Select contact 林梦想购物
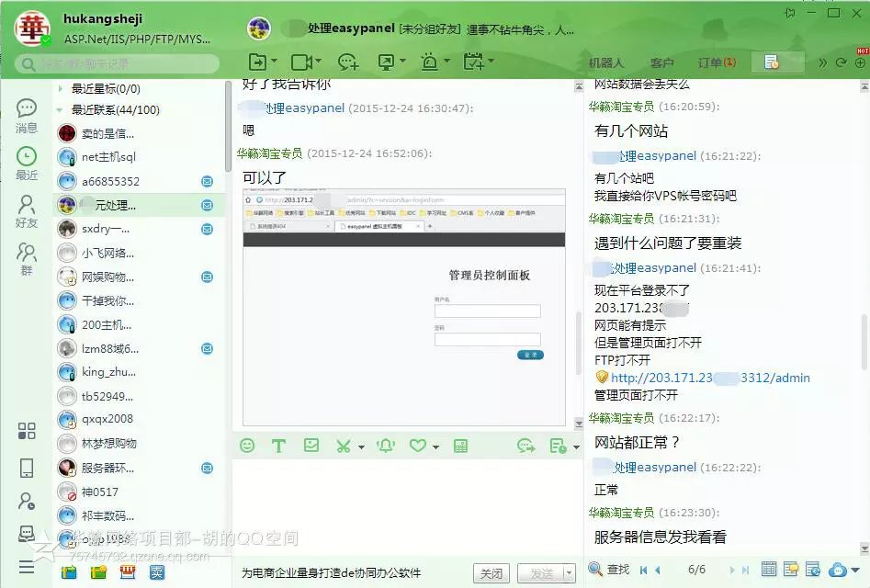This screenshot has height=588, width=870. pyautogui.click(x=139, y=443)
